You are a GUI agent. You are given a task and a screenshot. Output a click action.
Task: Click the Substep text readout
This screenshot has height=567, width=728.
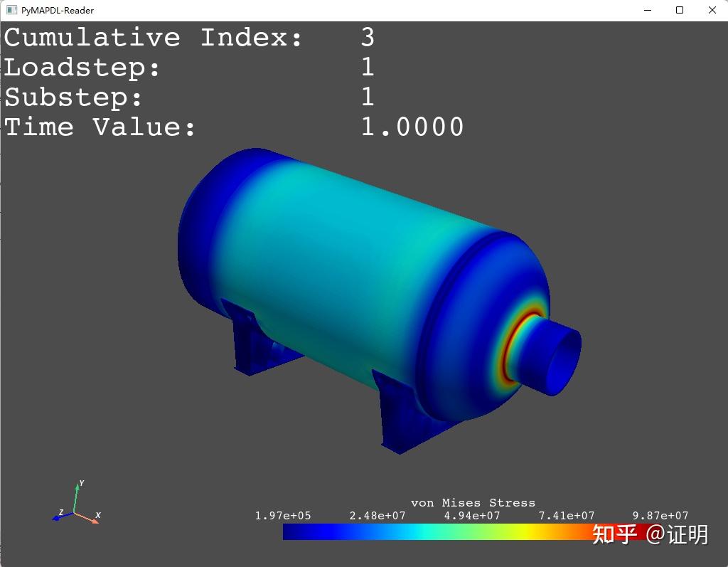pyautogui.click(x=75, y=97)
